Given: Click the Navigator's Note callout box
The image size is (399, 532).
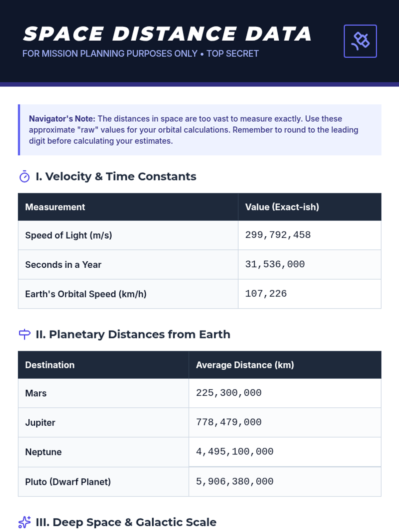Looking at the screenshot, I should [x=199, y=130].
